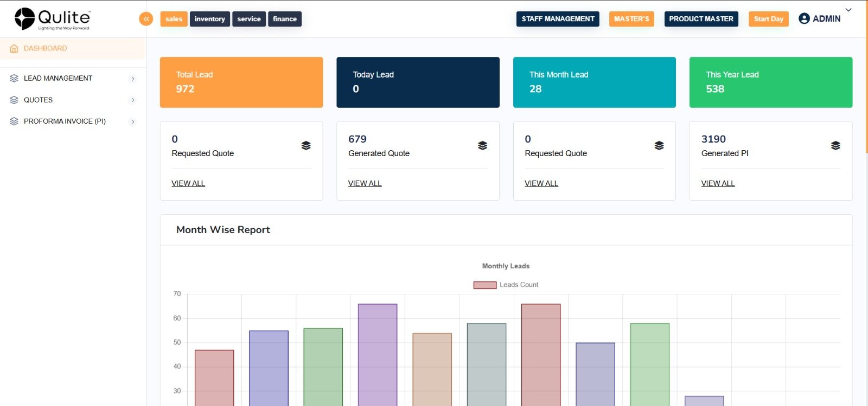Click the 679 value in Generated Quote

(358, 139)
